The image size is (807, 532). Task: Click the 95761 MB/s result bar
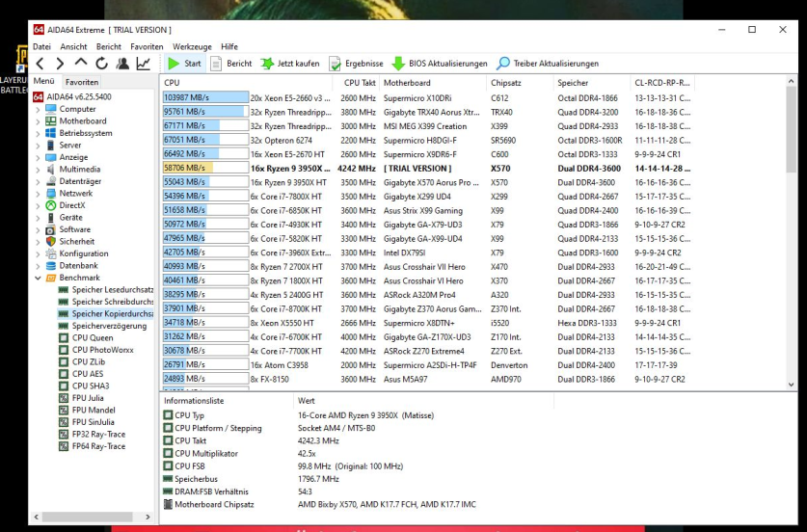205,112
